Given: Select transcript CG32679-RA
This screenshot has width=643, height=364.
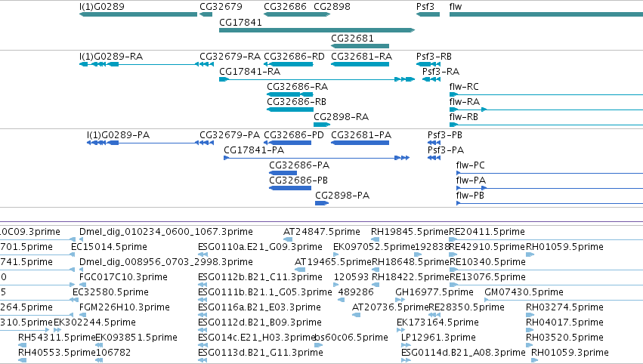Looking at the screenshot, I should click(x=230, y=56).
